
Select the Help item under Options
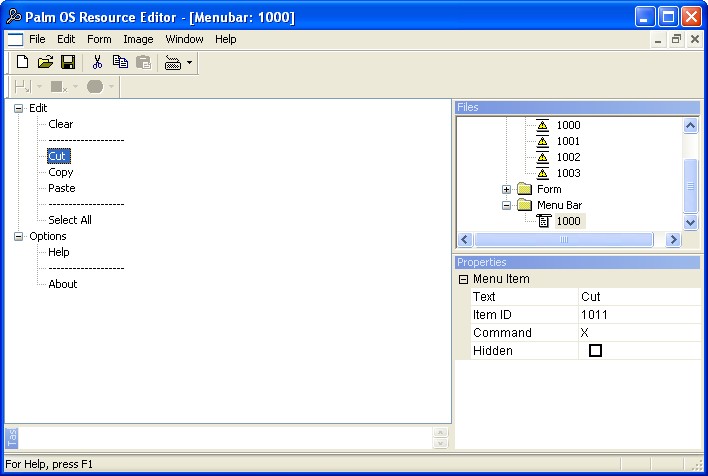pos(59,252)
